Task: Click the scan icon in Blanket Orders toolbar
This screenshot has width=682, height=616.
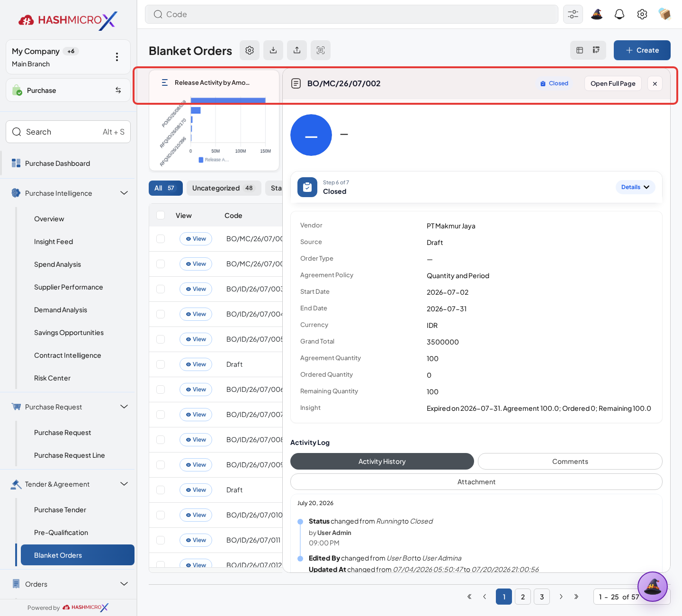Action: pos(321,50)
